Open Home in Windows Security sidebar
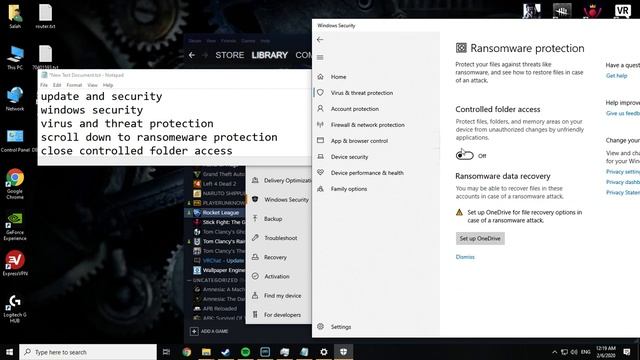 (338, 77)
